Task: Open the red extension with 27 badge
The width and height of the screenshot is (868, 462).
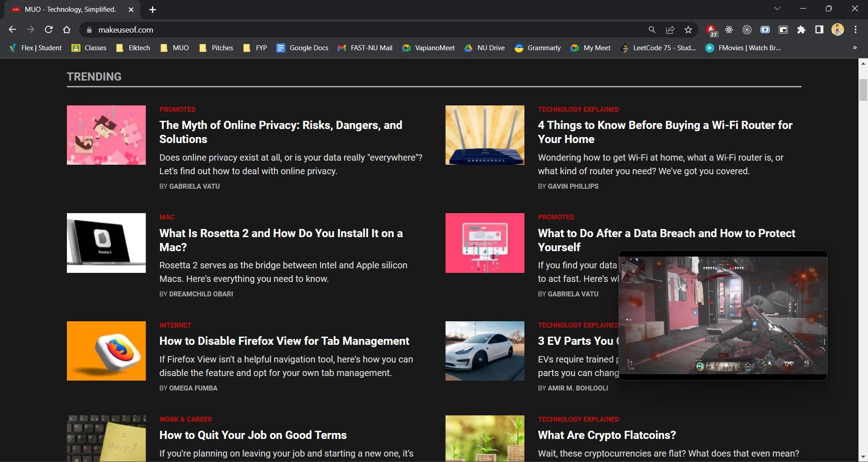Action: (711, 30)
